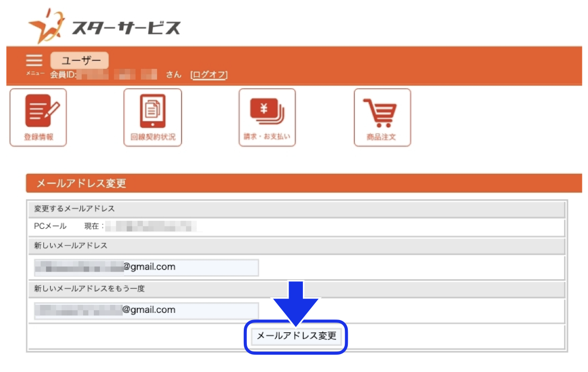The height and width of the screenshot is (372, 588).
Task: Click the メールアドレス変更 section header
Action: click(x=304, y=183)
